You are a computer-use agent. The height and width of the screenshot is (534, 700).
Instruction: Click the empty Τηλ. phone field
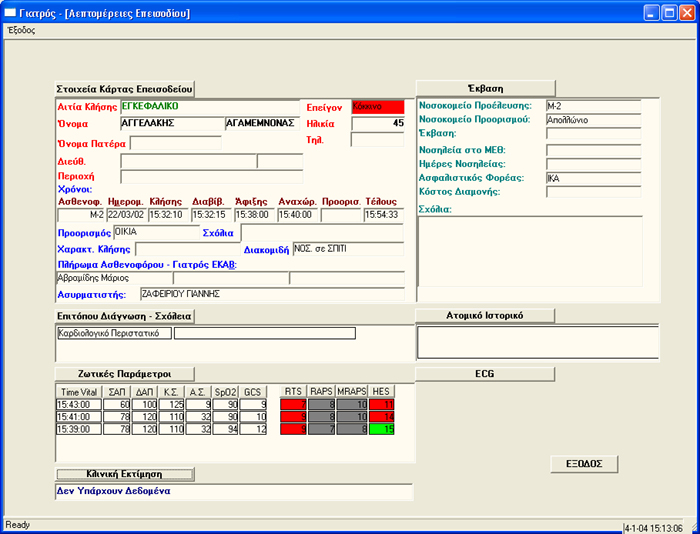click(378, 140)
